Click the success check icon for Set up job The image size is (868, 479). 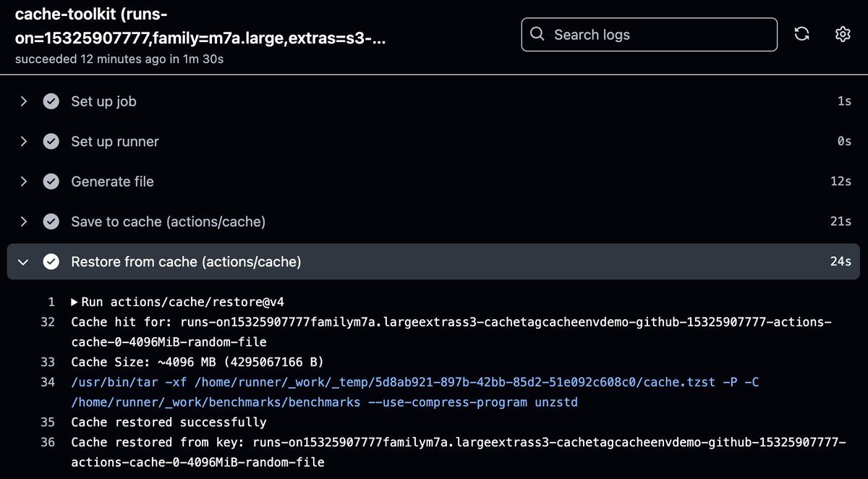pos(51,101)
